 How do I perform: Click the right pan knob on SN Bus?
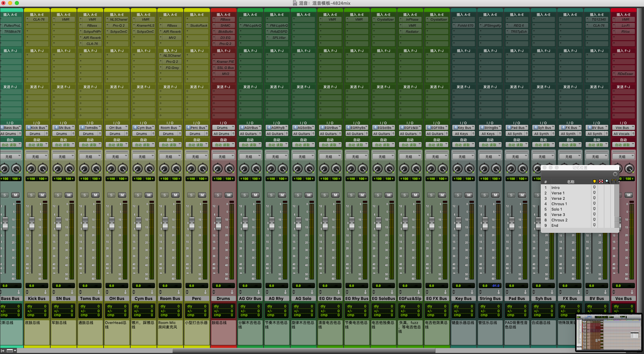(70, 168)
